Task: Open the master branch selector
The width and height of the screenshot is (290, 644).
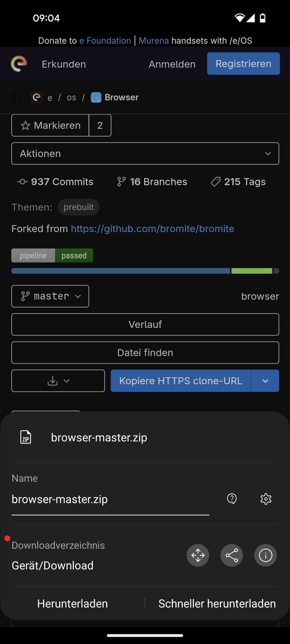Action: 50,296
